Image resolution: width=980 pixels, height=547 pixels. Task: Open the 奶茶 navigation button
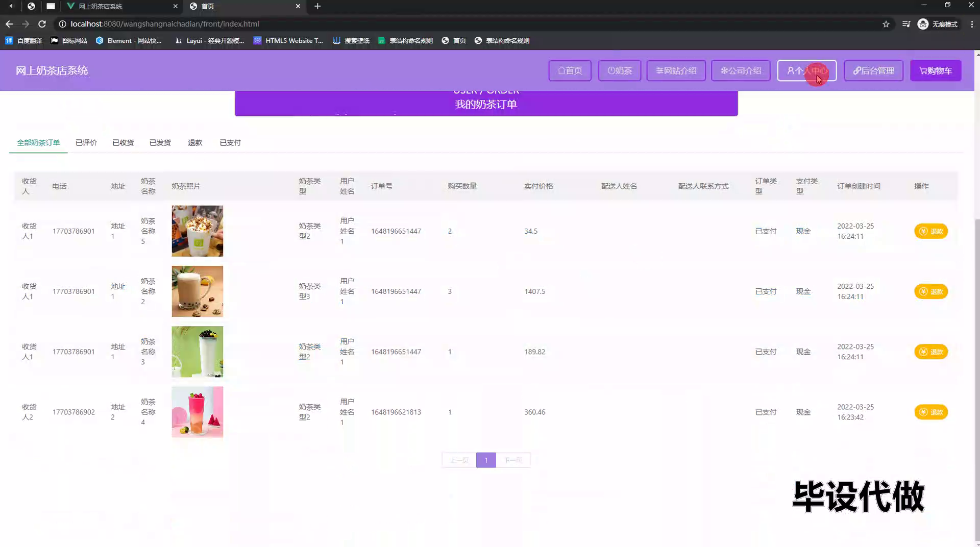pos(620,70)
